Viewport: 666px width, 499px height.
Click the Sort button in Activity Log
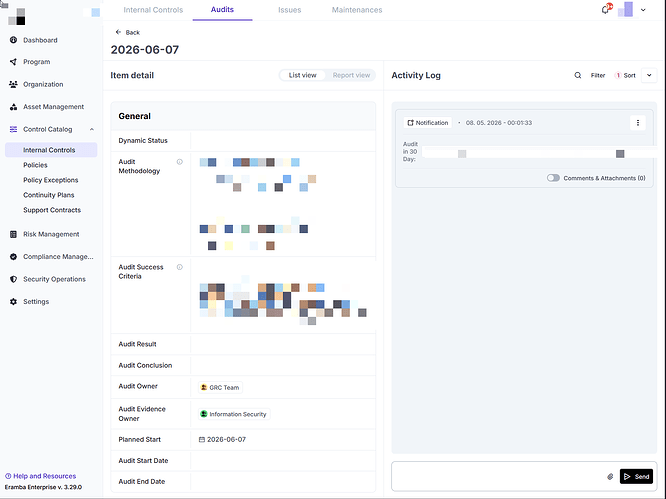[626, 75]
